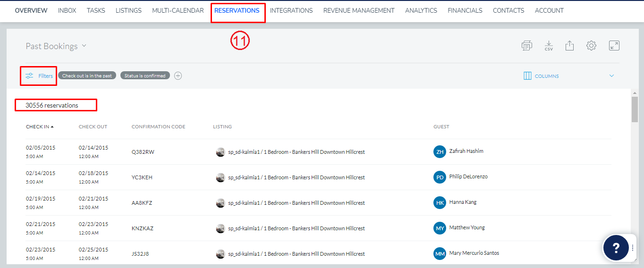The image size is (644, 268).
Task: Click the MY guest avatar
Action: pos(440,228)
